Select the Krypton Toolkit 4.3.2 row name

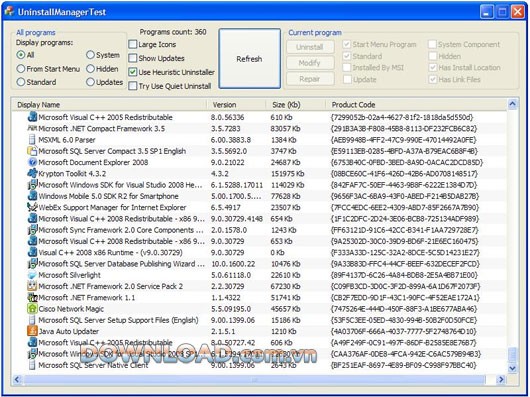72,174
